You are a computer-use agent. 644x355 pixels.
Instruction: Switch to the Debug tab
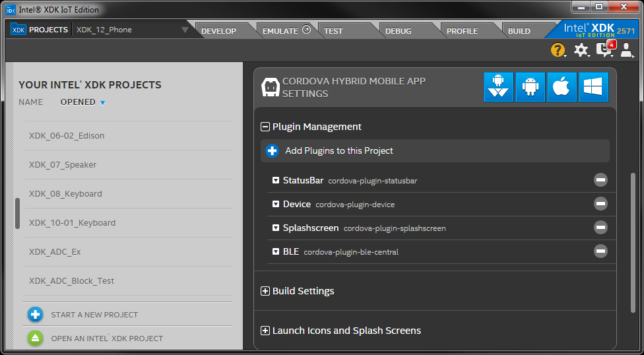tap(398, 31)
